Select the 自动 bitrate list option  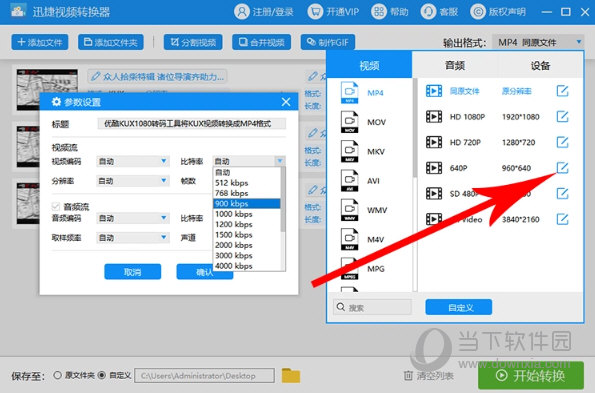(247, 173)
